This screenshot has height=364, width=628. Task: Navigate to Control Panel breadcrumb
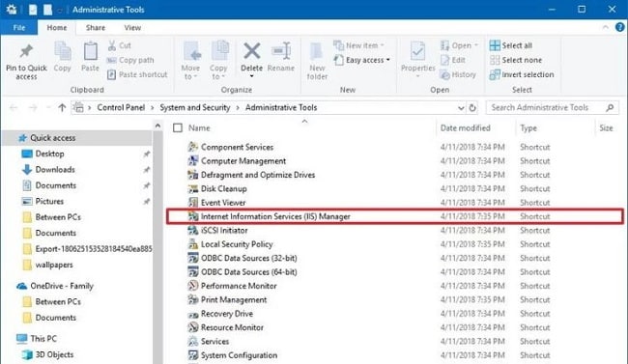pos(121,107)
